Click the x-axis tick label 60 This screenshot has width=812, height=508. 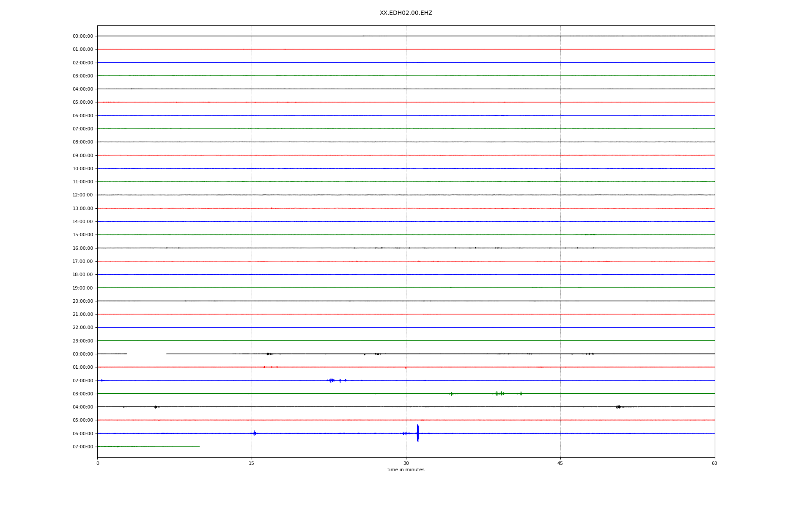[x=714, y=463]
